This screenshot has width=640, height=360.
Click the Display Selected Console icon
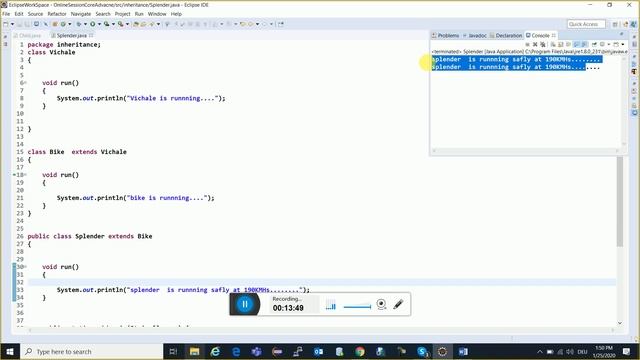(602, 44)
